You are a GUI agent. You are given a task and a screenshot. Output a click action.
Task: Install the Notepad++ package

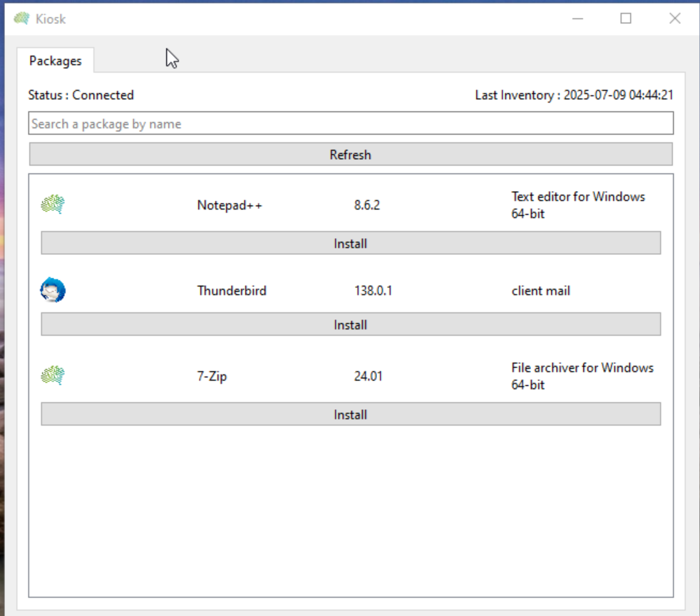tap(351, 244)
